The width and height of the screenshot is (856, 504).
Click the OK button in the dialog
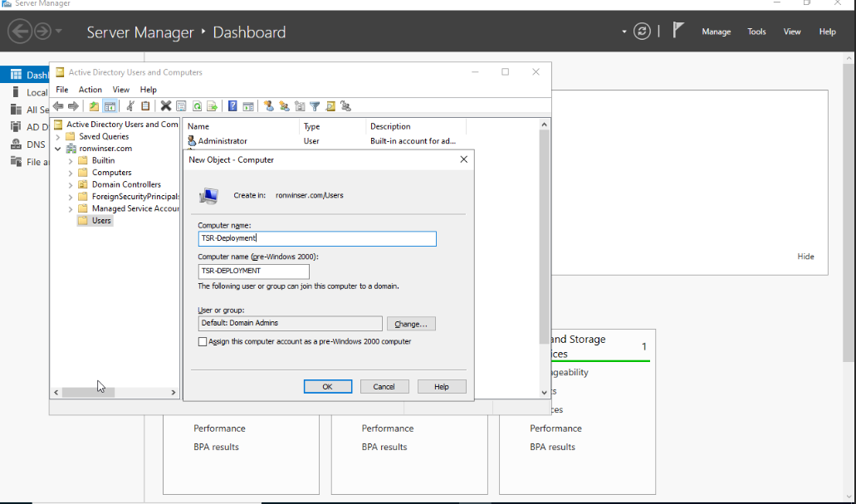click(x=327, y=387)
